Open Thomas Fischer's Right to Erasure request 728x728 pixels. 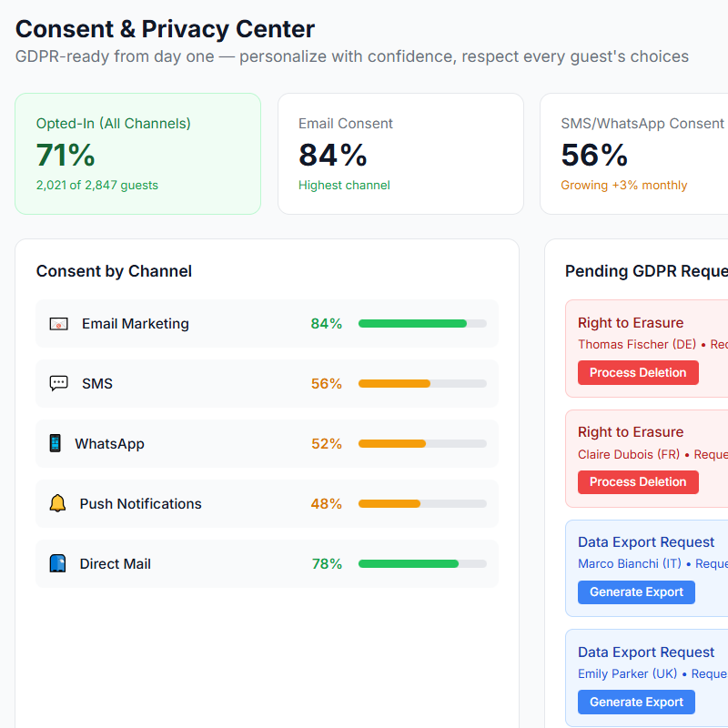tap(648, 348)
